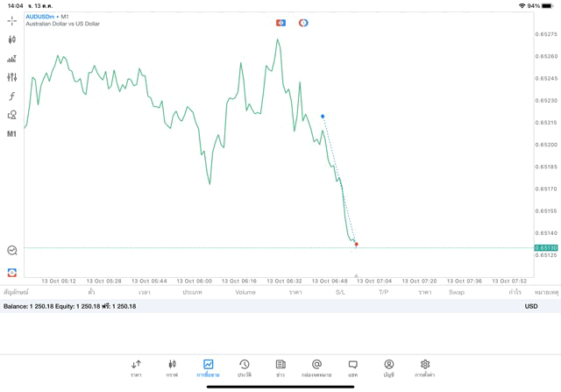Activate the crosshair cursor tool
This screenshot has height=392, width=561.
(11, 20)
